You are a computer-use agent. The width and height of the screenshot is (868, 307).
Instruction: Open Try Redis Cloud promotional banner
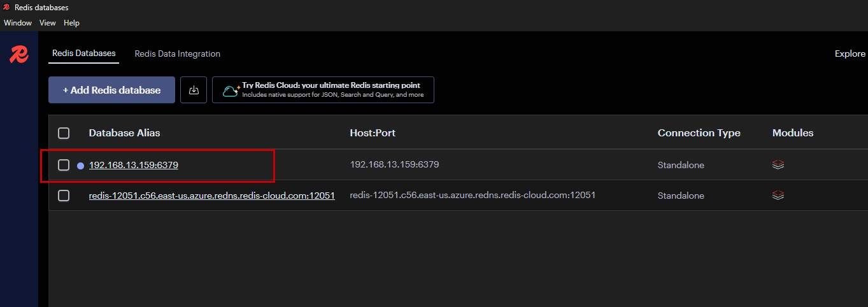pyautogui.click(x=323, y=90)
